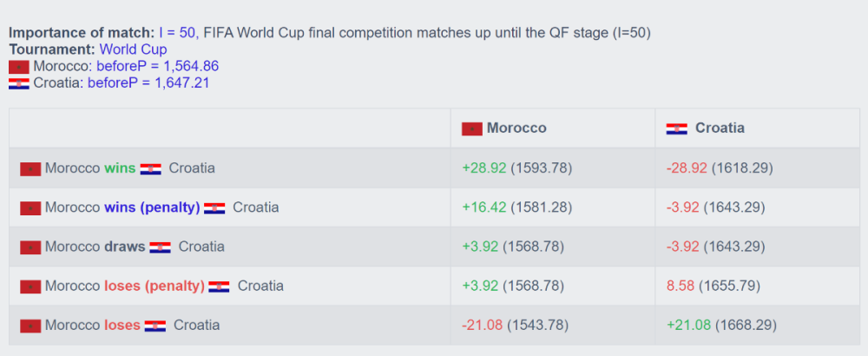Click the 8.58 (1655.79) Croatia cell
Image resolution: width=868 pixels, height=356 pixels.
713,287
